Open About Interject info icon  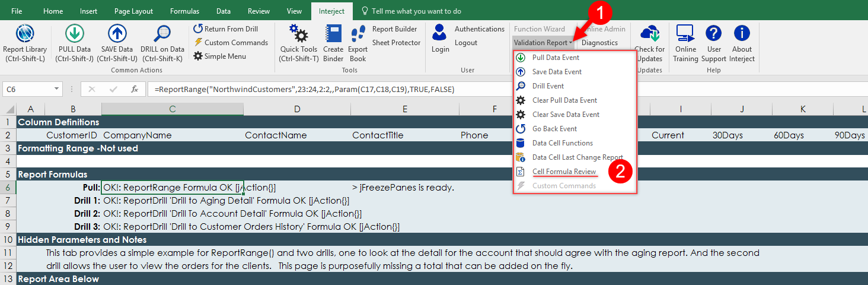coord(742,43)
